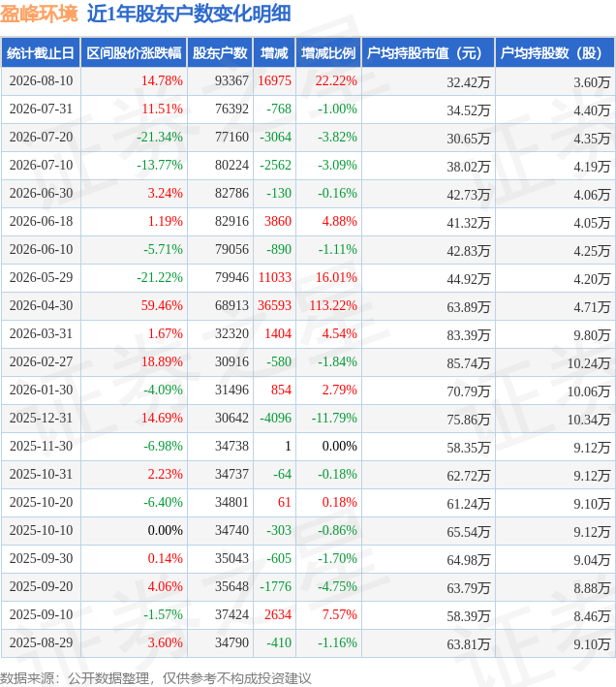Click the 盈峰环境 title text

pyautogui.click(x=39, y=14)
